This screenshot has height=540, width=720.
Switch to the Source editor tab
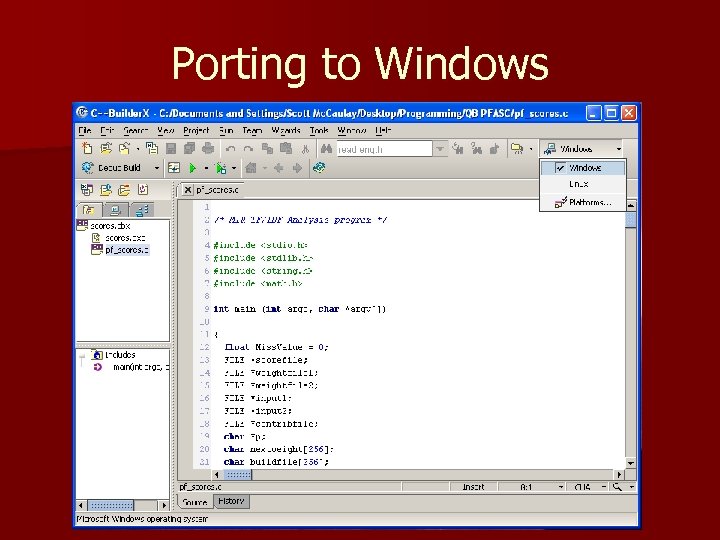(195, 502)
